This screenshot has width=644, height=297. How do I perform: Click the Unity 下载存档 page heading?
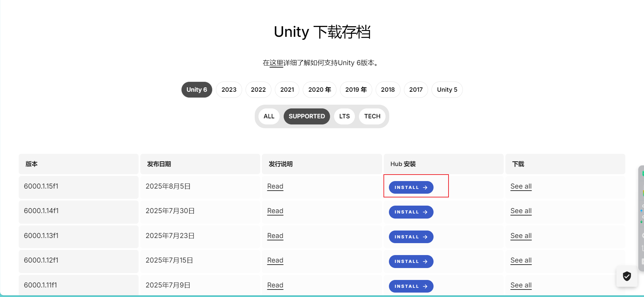[x=322, y=32]
